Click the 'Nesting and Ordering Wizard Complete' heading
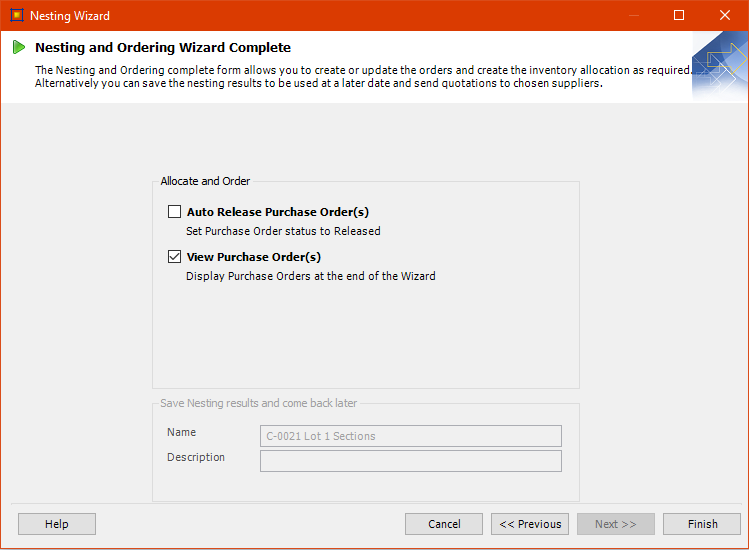This screenshot has height=550, width=749. [x=163, y=47]
